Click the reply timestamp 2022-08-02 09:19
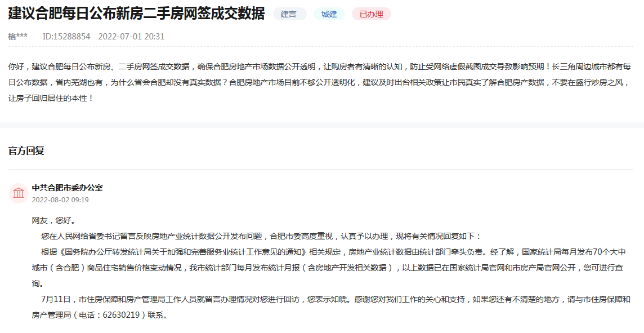This screenshot has width=644, height=333. [x=60, y=200]
